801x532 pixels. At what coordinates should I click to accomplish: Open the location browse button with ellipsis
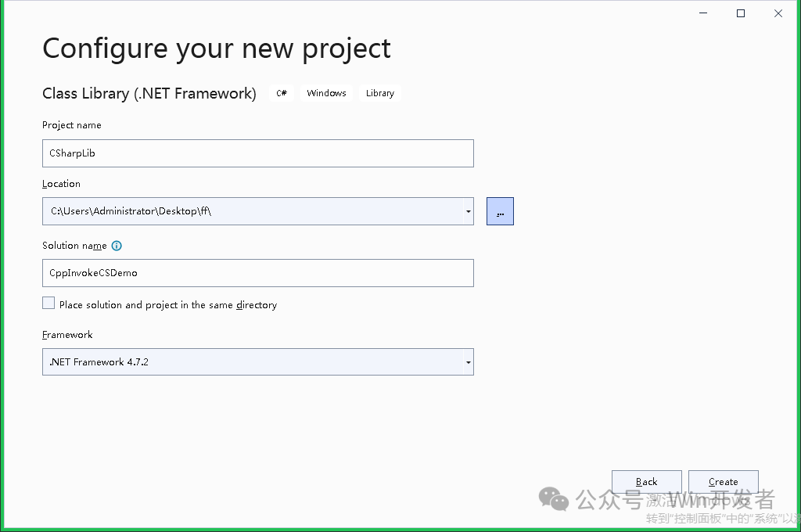click(500, 211)
